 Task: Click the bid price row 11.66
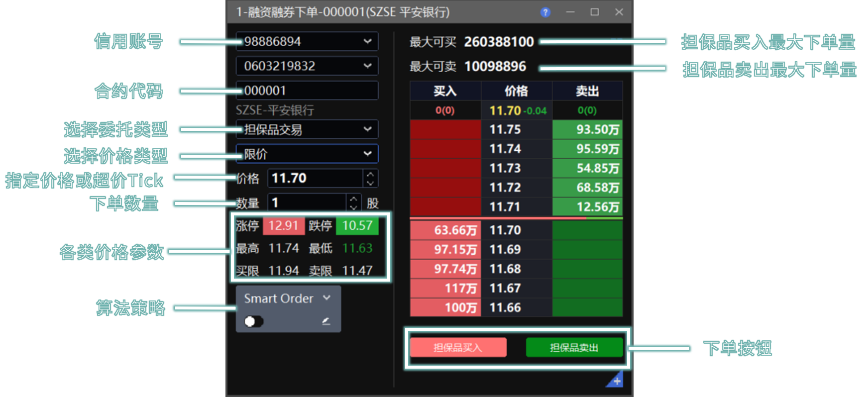point(516,307)
